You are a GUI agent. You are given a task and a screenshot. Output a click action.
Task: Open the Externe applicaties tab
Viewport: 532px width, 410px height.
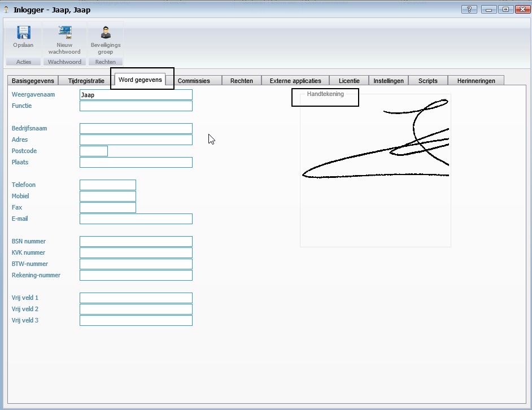point(295,81)
